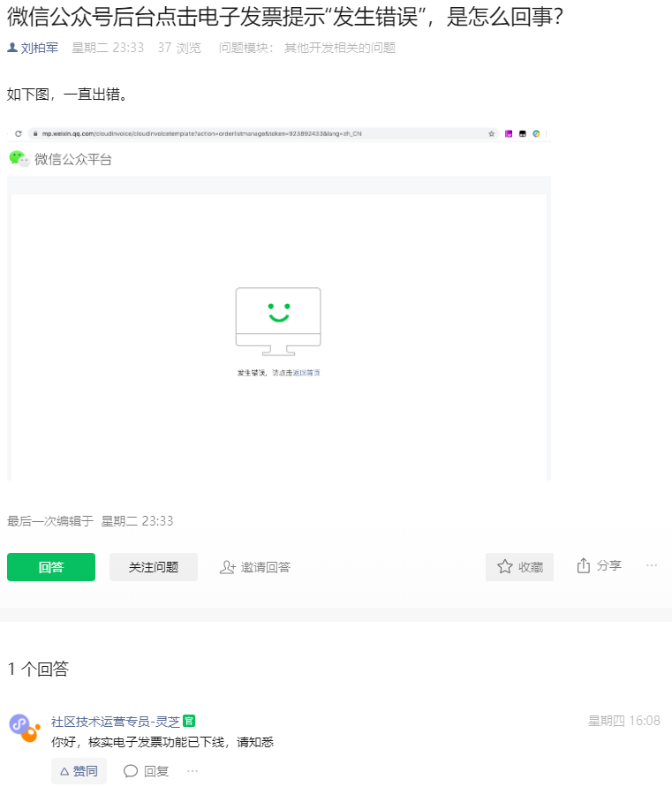Click the author avatar icon beside 刘柏军
The width and height of the screenshot is (672, 787).
click(x=12, y=47)
